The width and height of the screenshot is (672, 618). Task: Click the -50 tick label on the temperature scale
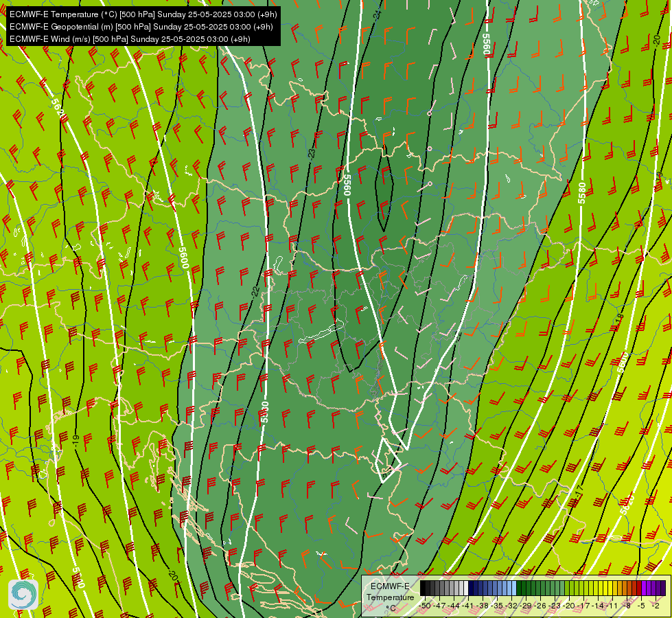pos(425,606)
